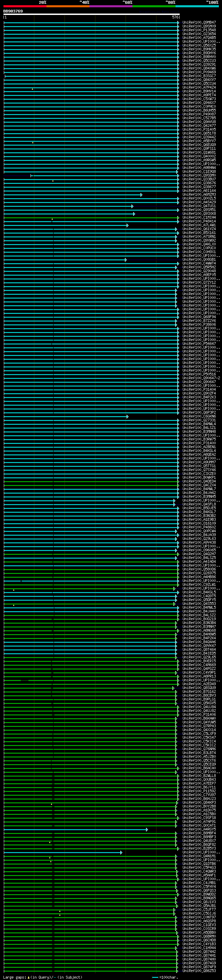222x980 pixels.
Task: Click the query label BB903769
Action: [13, 11]
